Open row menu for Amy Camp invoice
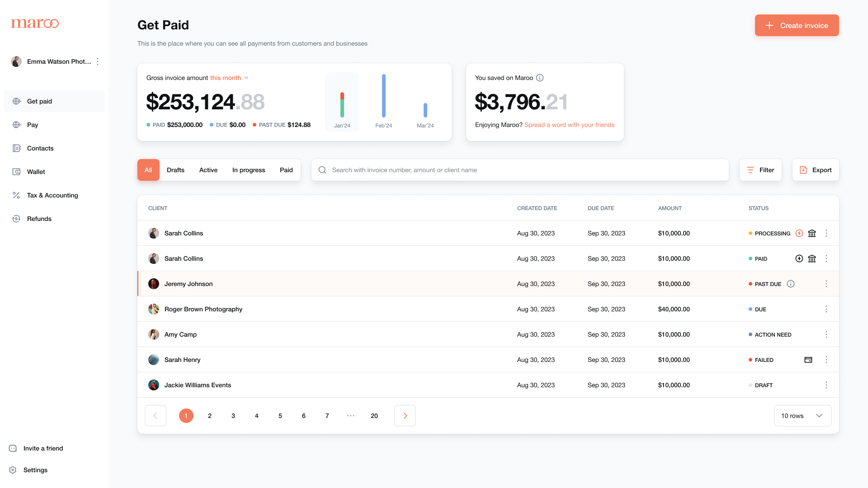This screenshot has width=868, height=488. (x=826, y=334)
